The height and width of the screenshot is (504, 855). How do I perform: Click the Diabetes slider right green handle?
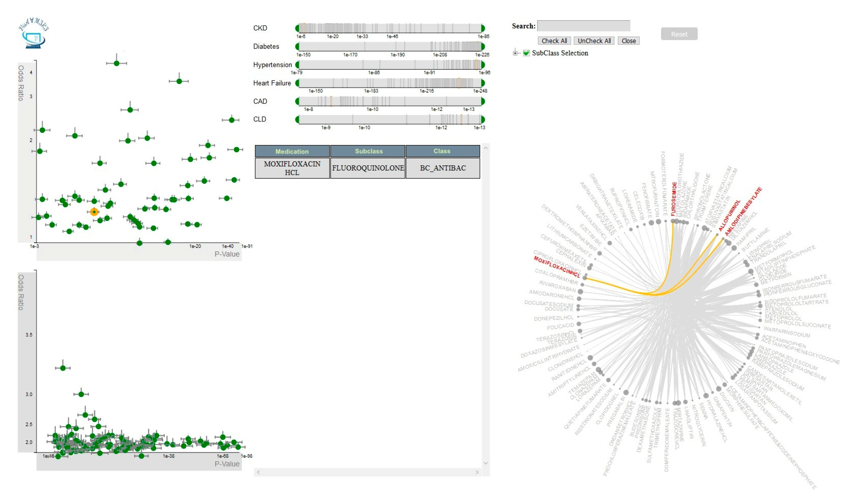[483, 47]
